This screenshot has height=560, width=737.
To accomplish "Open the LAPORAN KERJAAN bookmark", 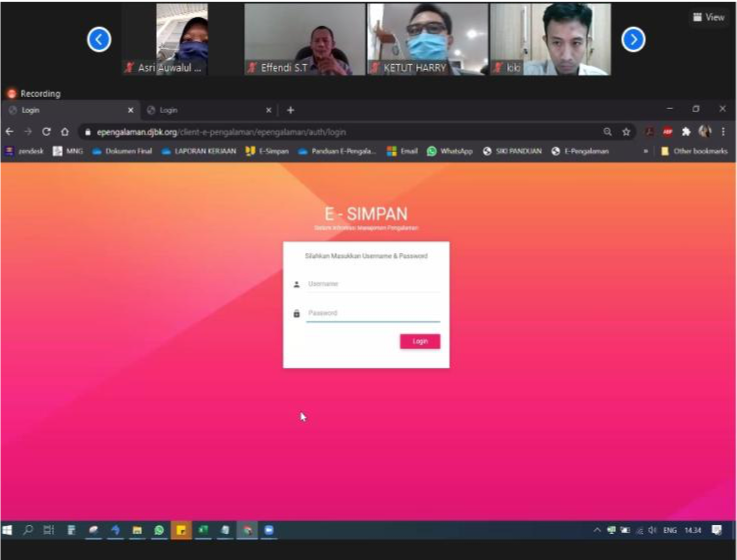I will (x=199, y=151).
